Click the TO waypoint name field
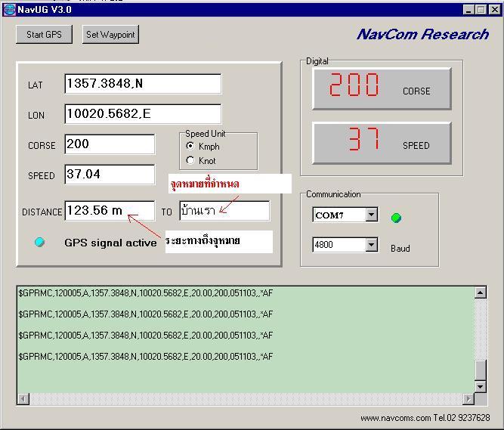 point(224,211)
